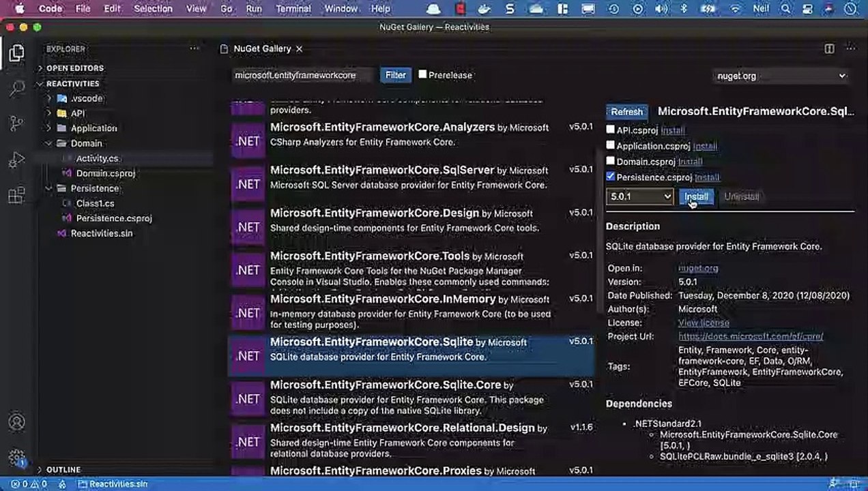Image resolution: width=868 pixels, height=491 pixels.
Task: Open Spotlight search in menu bar
Action: pos(786,9)
